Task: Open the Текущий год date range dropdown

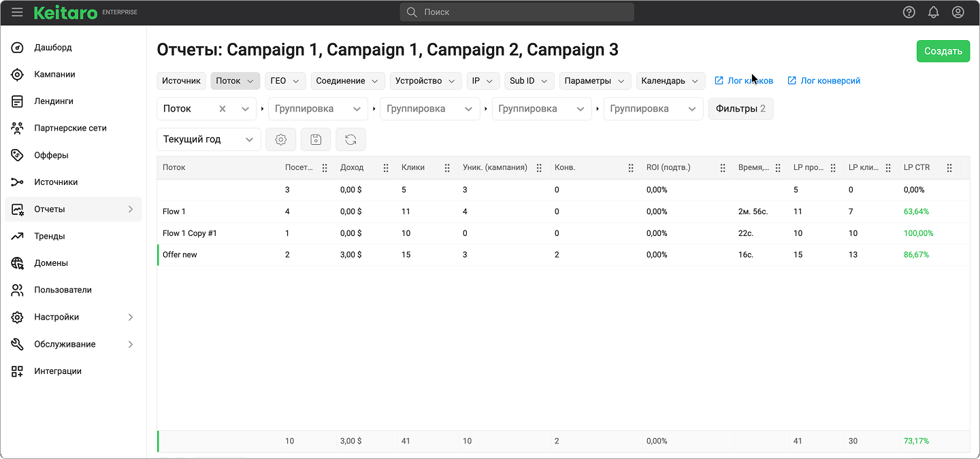Action: tap(208, 139)
